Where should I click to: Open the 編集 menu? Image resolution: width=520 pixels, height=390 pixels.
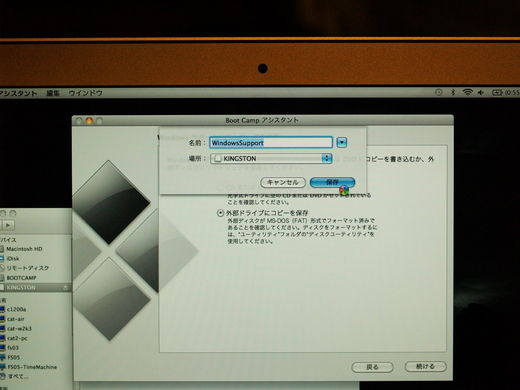coord(53,93)
